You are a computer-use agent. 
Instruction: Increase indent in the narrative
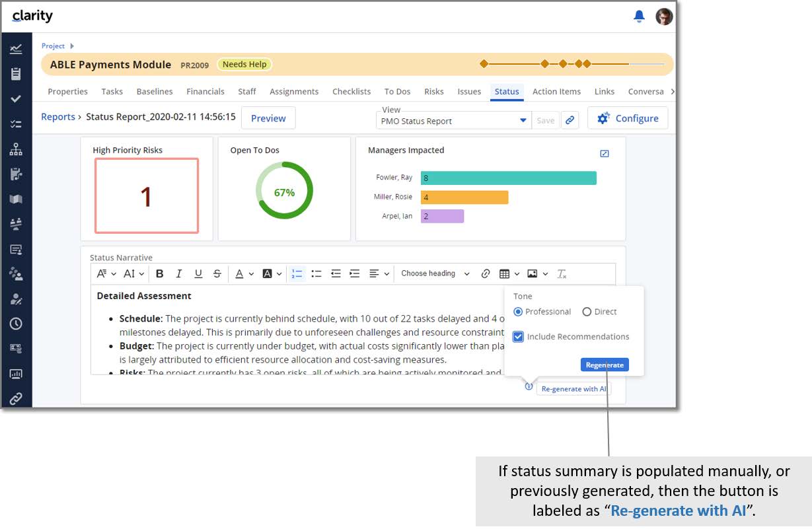(355, 273)
